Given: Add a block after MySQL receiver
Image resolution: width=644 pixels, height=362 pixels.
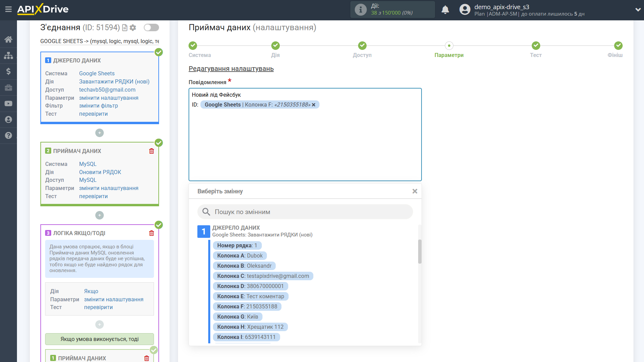Looking at the screenshot, I should (99, 215).
